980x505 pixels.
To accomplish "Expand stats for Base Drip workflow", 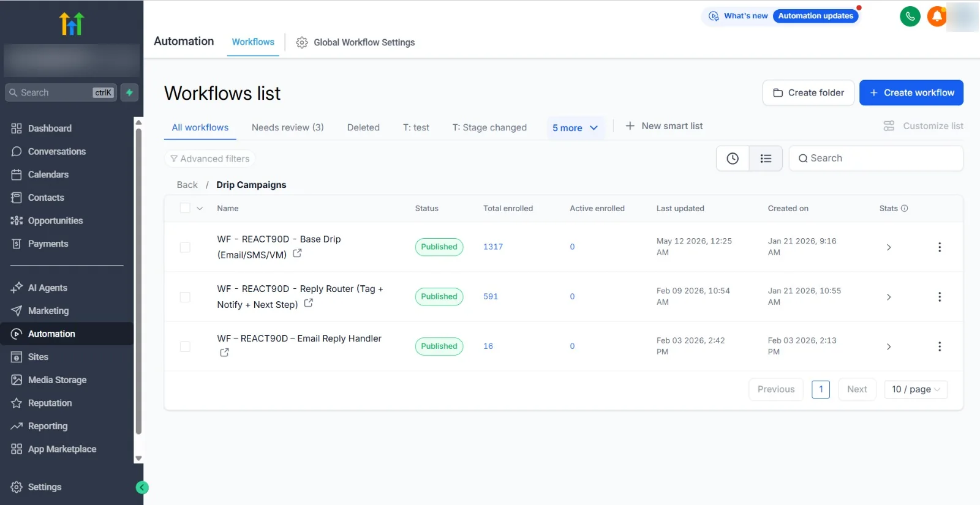I will coord(889,247).
